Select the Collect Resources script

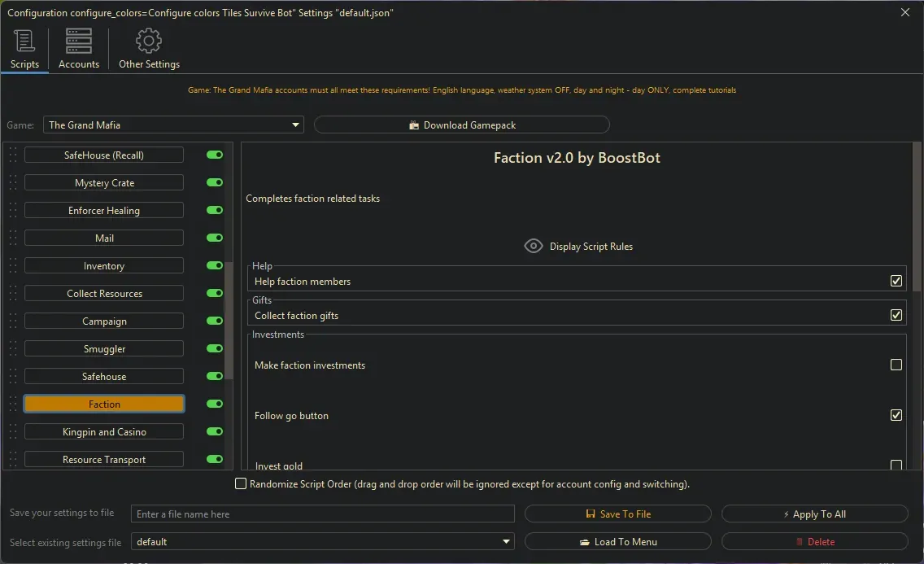pyautogui.click(x=104, y=294)
